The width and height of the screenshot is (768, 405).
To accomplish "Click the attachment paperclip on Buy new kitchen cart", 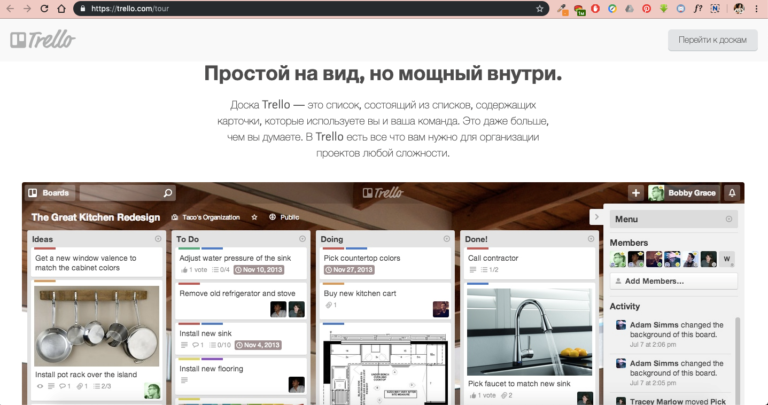I will click(x=331, y=305).
